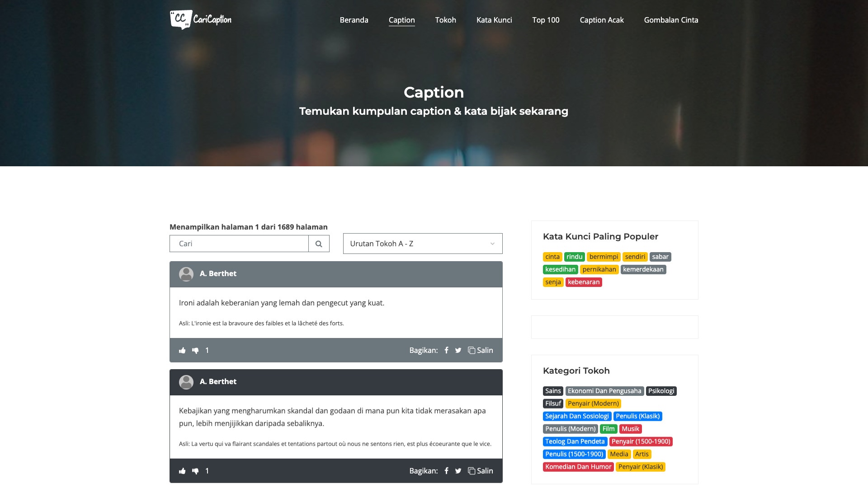Select the 'Filsuf' category tag
The image size is (868, 488).
pyautogui.click(x=552, y=404)
